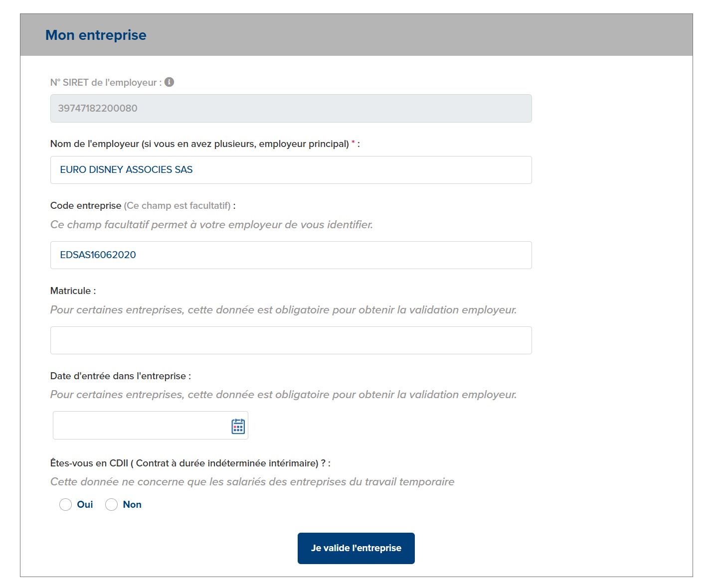Screen dimensions: 714x588
Task: Click the N° SIRET de l'employeur label
Action: [x=106, y=83]
